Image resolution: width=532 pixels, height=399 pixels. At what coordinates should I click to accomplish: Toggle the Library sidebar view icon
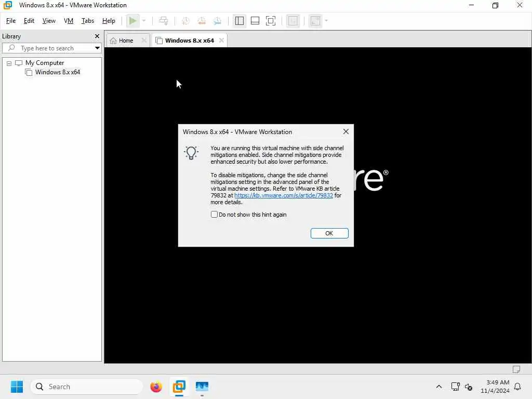(240, 21)
